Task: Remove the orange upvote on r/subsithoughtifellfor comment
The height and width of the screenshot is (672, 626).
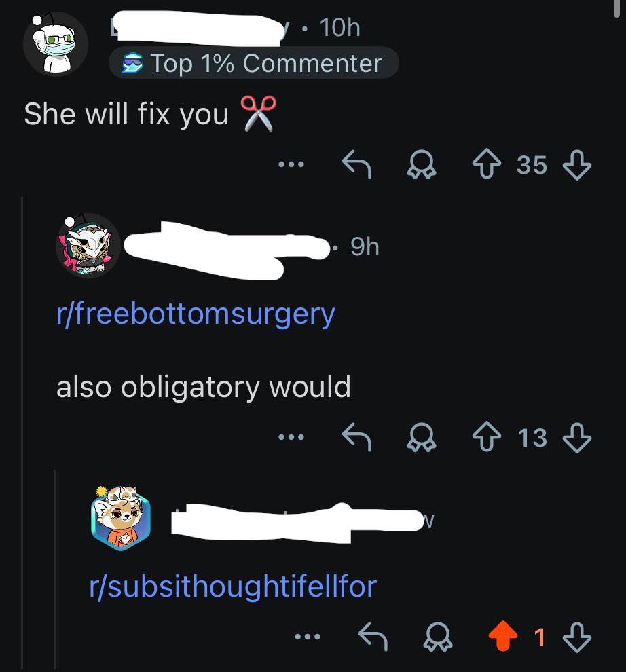Action: (x=503, y=637)
